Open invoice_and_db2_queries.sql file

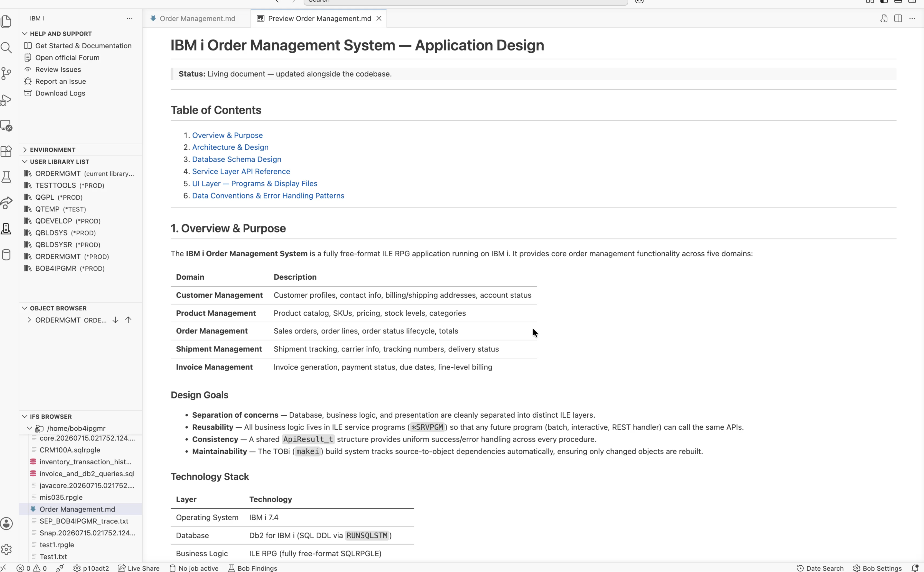pyautogui.click(x=80, y=474)
